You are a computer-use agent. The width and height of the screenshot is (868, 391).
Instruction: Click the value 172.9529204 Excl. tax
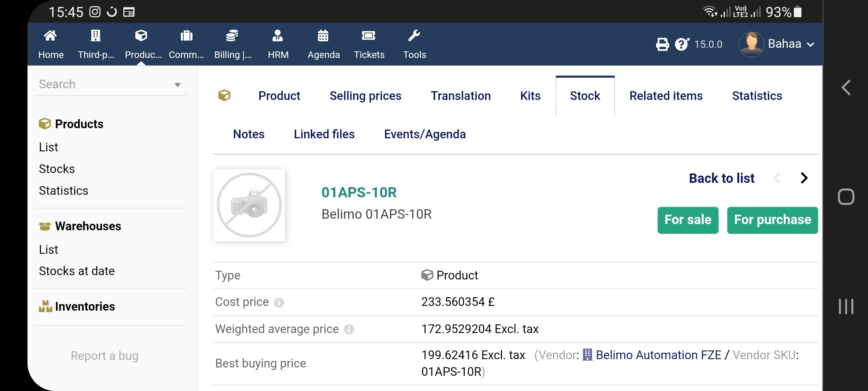pos(480,329)
